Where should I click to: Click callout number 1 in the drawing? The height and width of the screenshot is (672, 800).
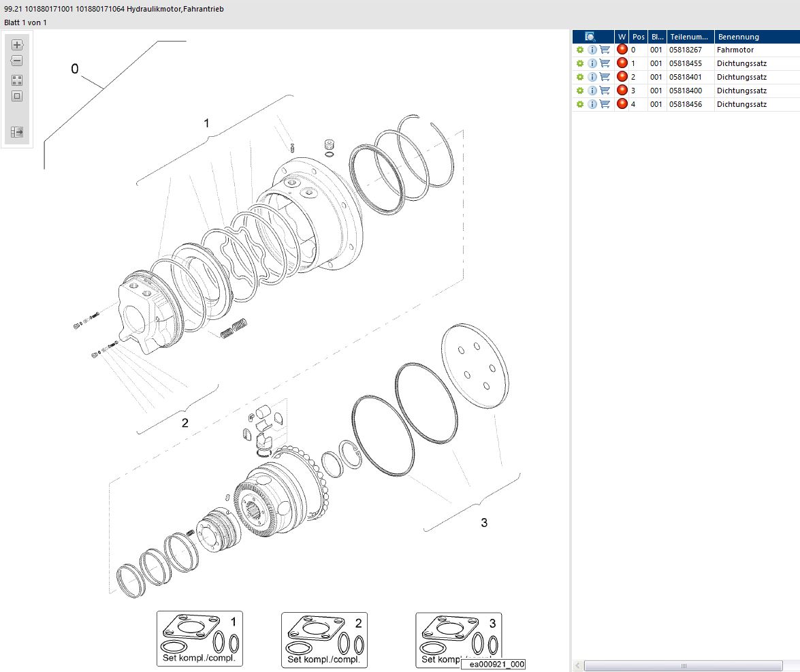[206, 123]
